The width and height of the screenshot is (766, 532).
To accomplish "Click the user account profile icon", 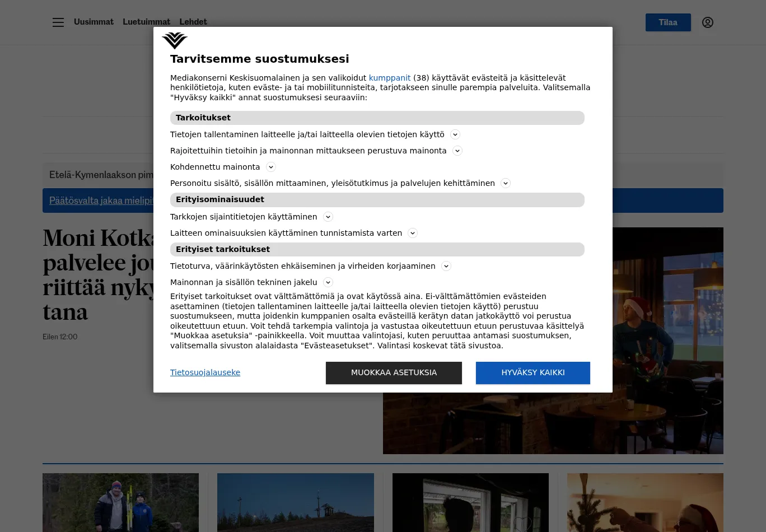I will click(x=707, y=22).
